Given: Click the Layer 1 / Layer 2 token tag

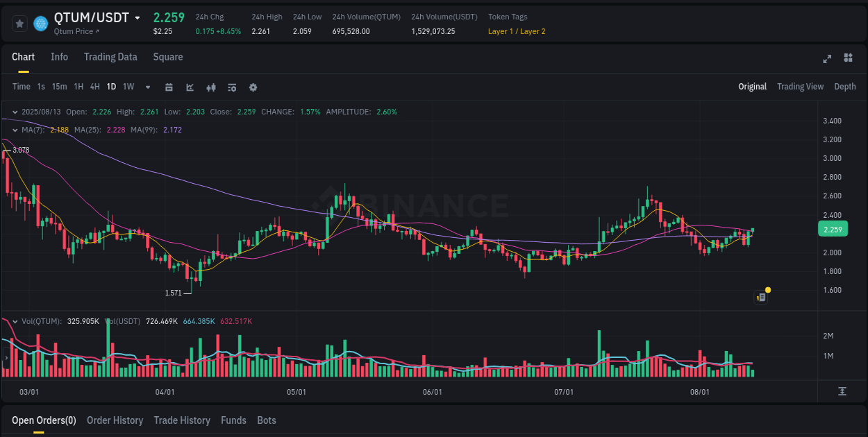Looking at the screenshot, I should [517, 31].
